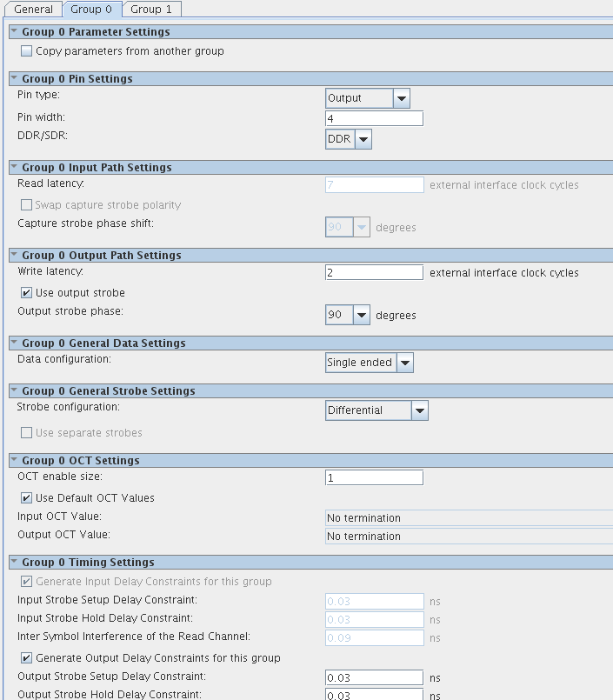Screen dimensions: 613x700
Task: Click the Write latency input field
Action: click(374, 272)
